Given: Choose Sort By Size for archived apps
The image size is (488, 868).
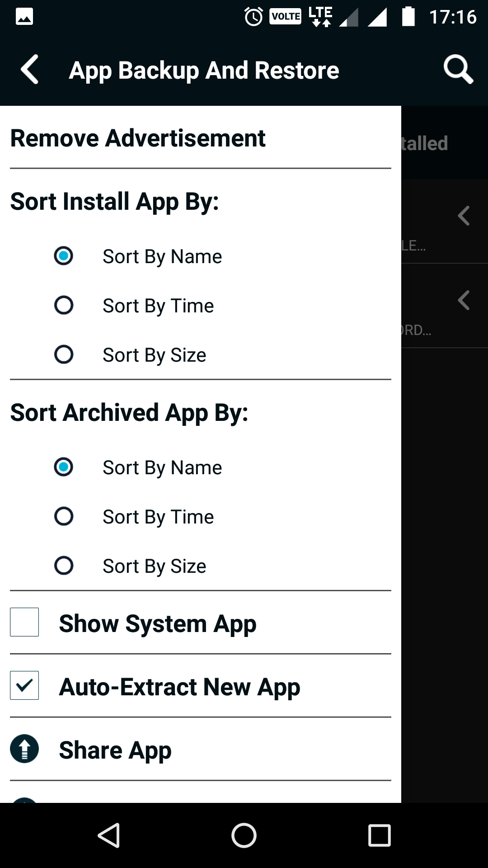Looking at the screenshot, I should tap(64, 566).
